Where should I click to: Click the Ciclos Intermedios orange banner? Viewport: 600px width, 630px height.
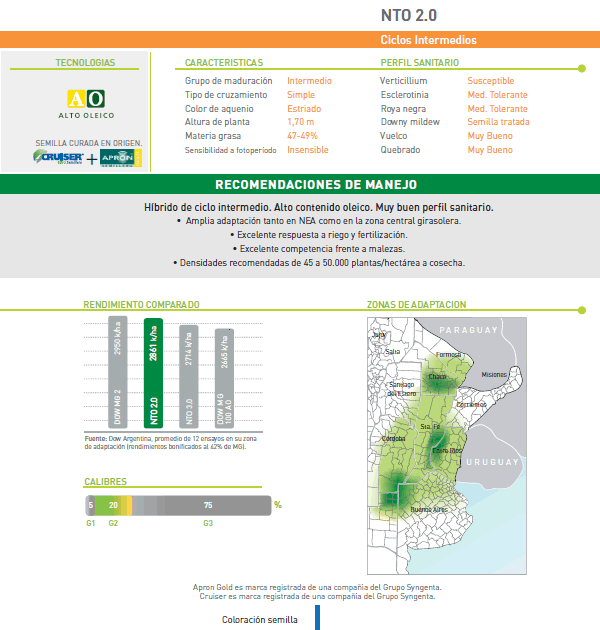[x=428, y=40]
